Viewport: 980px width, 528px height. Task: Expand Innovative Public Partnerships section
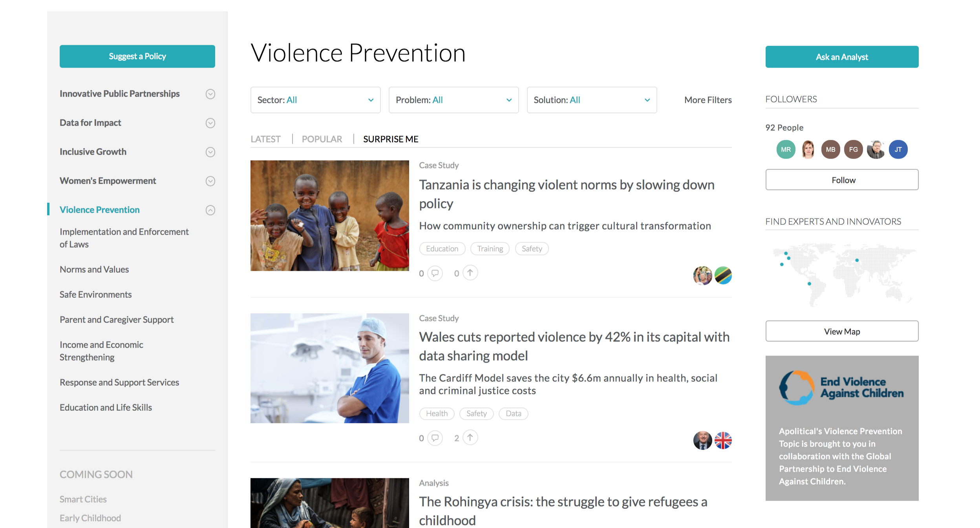tap(210, 94)
